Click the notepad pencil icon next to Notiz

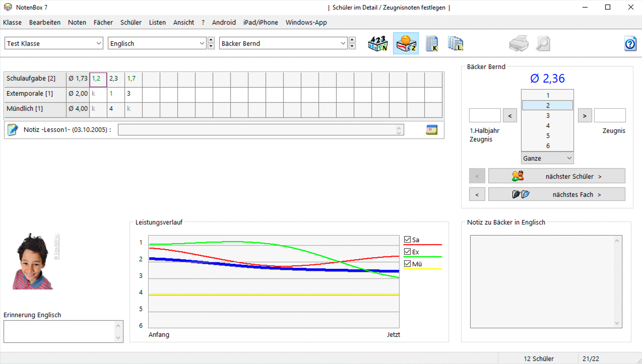[13, 130]
